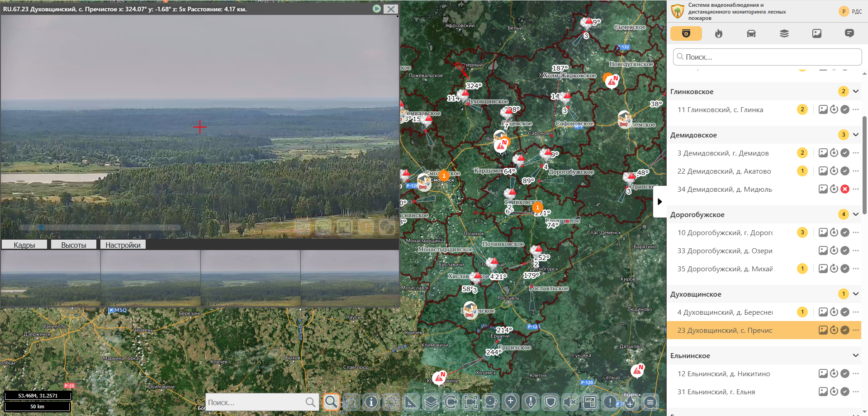Collapse the Демидовское group
Screen dimensions: 868x416
855,135
